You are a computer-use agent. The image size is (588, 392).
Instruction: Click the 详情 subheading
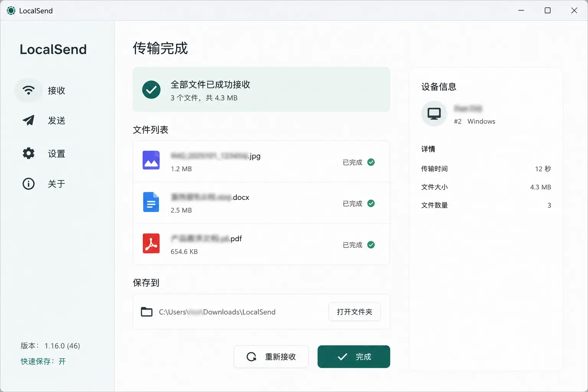[428, 149]
